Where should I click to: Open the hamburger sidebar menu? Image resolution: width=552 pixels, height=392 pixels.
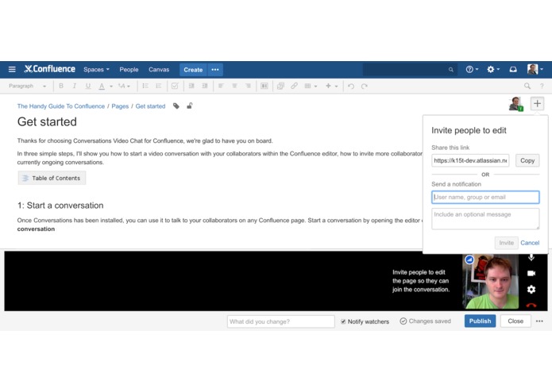tap(12, 69)
